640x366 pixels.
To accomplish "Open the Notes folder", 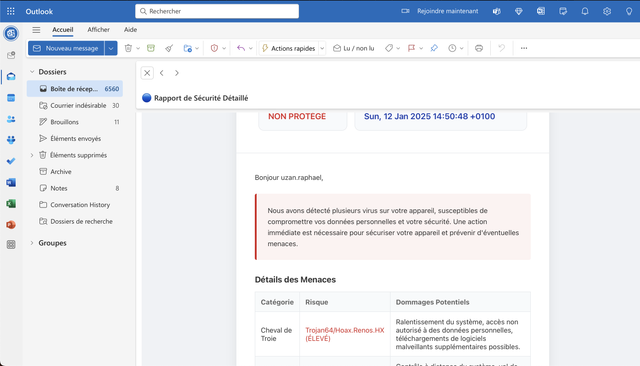I will (75, 188).
